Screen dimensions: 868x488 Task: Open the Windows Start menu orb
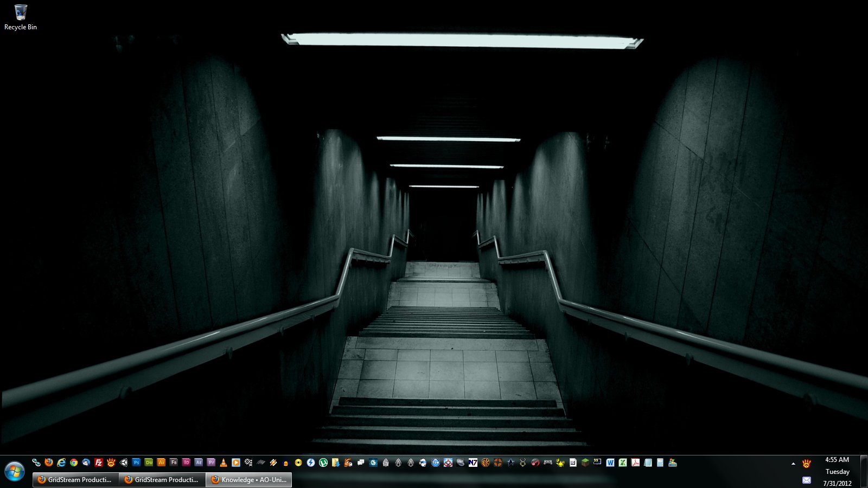click(15, 471)
